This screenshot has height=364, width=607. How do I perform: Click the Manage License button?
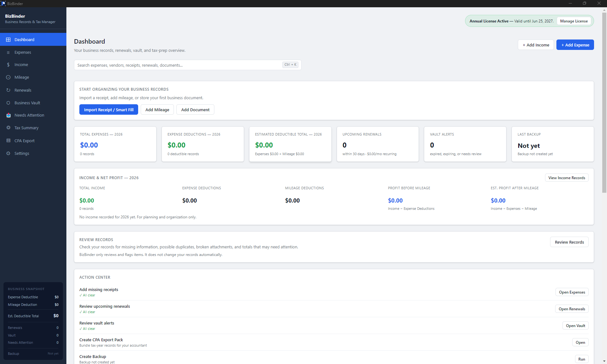point(574,21)
